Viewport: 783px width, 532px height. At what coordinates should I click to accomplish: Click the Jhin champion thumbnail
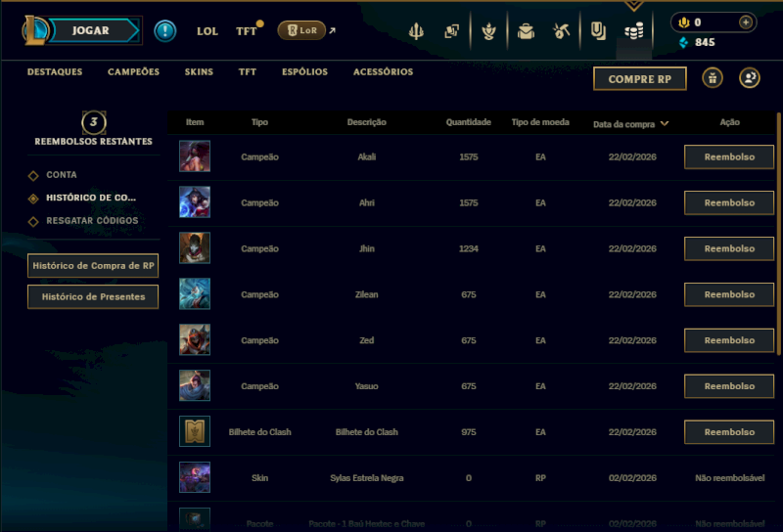[195, 248]
